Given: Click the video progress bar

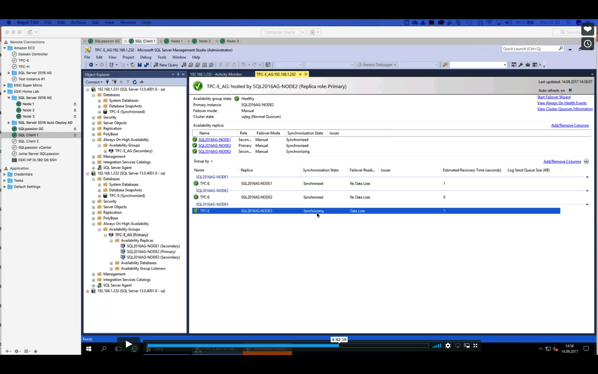Looking at the screenshot, I should click(x=288, y=346).
